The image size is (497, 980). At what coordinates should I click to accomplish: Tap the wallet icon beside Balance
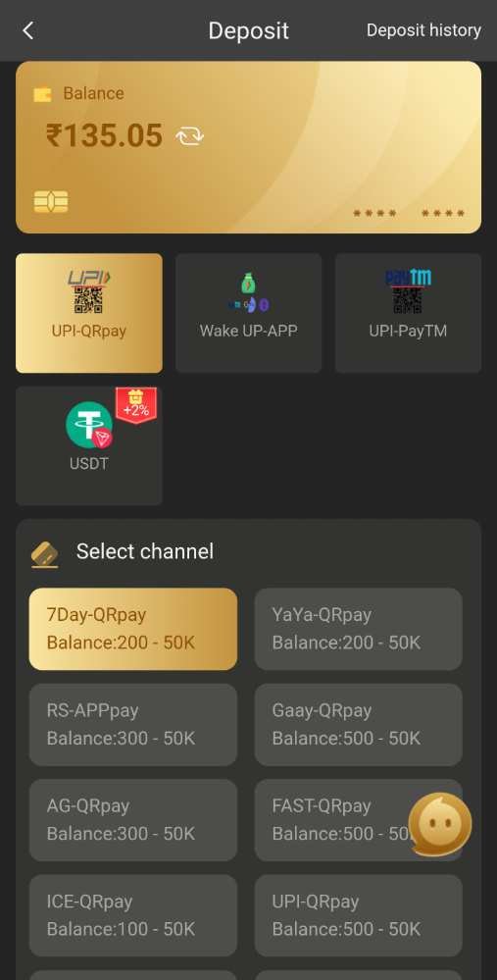[42, 94]
